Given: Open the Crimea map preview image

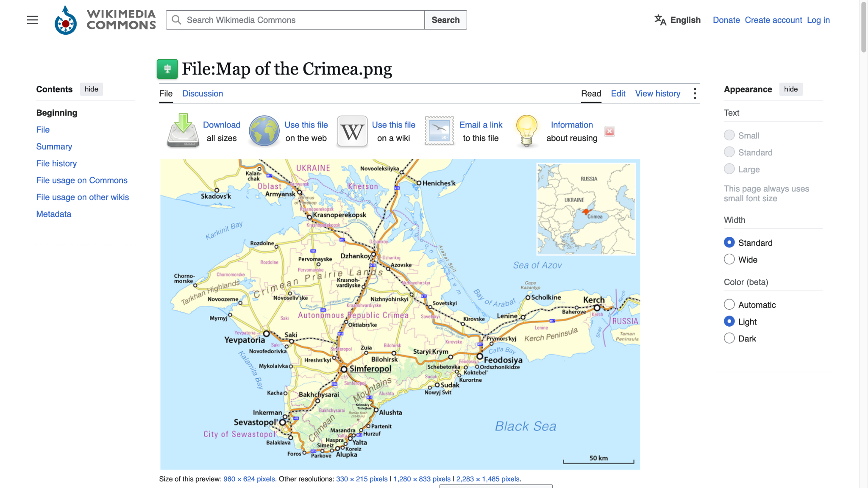Looking at the screenshot, I should click(x=400, y=314).
